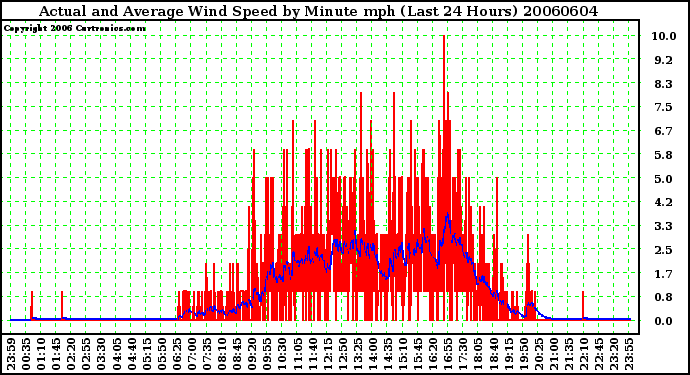This screenshot has height=375, width=690.
Task: Click the 07:00 time label
Action: (x=191, y=354)
